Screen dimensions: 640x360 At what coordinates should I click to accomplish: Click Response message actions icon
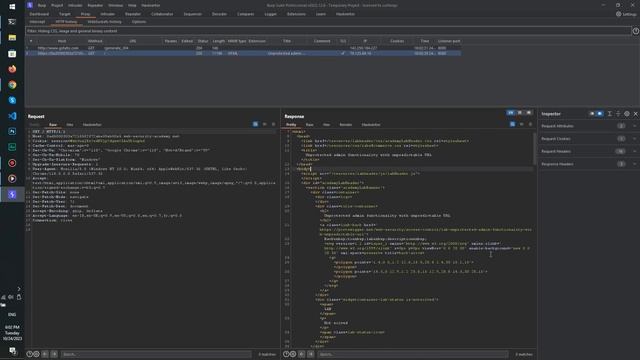tap(512, 124)
